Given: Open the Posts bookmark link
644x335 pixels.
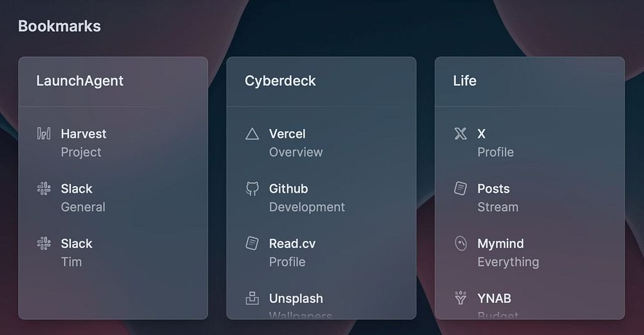Looking at the screenshot, I should click(493, 189).
